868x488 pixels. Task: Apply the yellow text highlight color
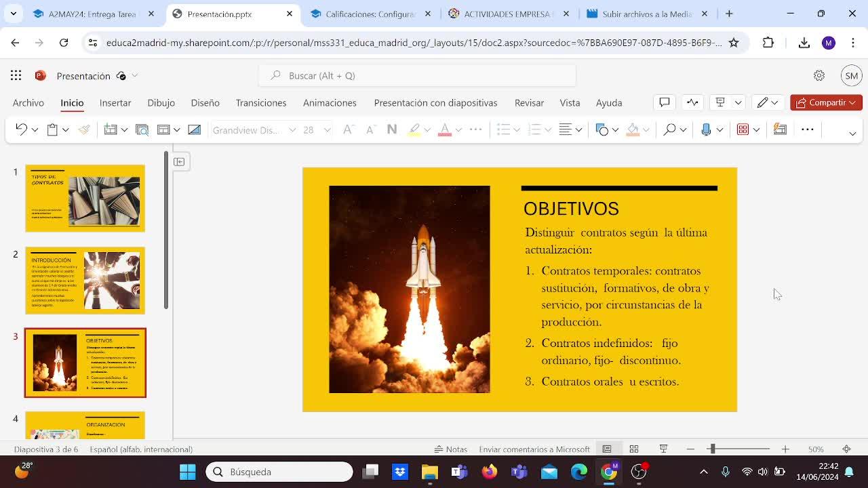[414, 129]
